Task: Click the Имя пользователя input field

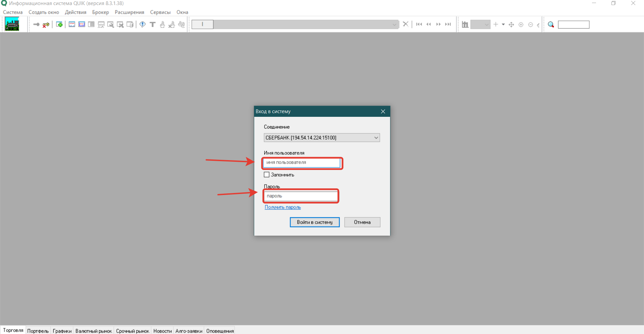Action: (302, 162)
